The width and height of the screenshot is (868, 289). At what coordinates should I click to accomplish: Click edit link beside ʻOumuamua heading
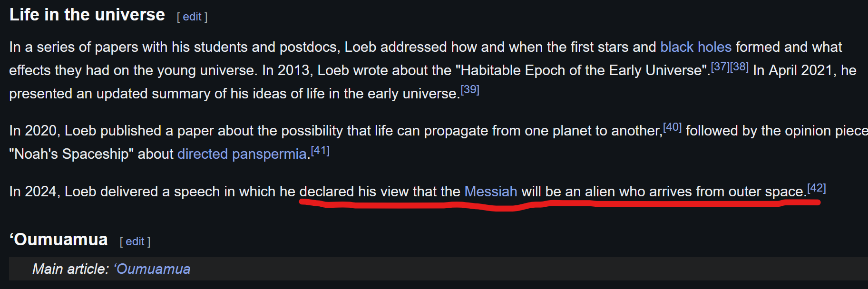pos(135,242)
